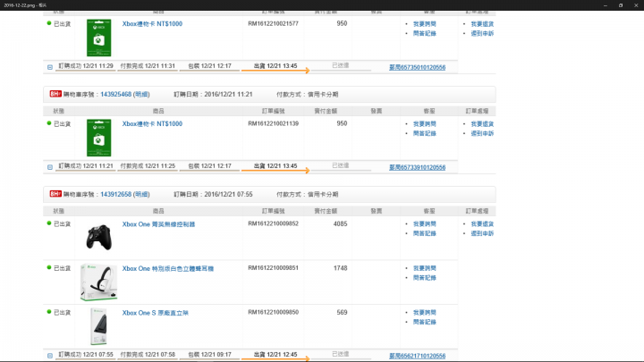Click 我要詢問 for order RM1612210021139

425,123
